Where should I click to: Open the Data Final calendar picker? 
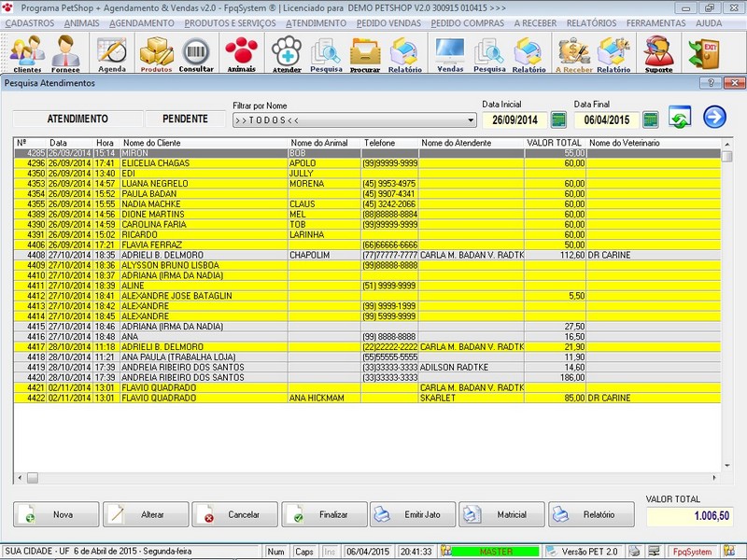pos(650,119)
